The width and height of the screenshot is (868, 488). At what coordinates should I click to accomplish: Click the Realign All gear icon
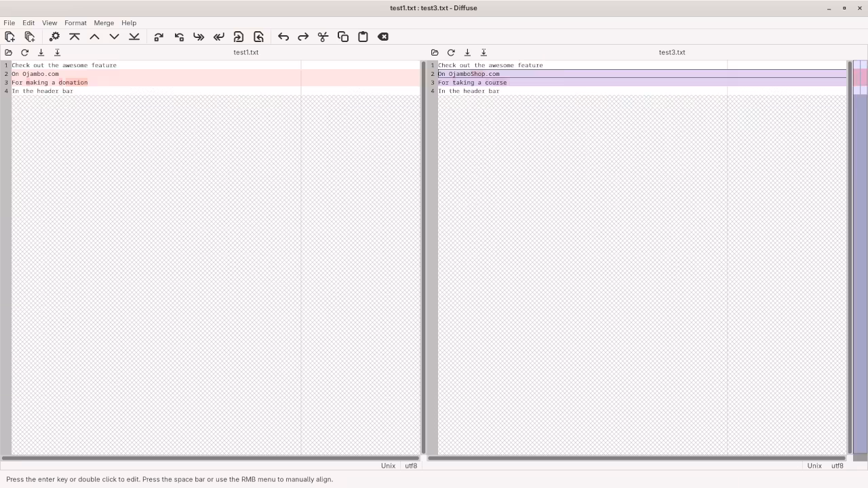(x=54, y=37)
